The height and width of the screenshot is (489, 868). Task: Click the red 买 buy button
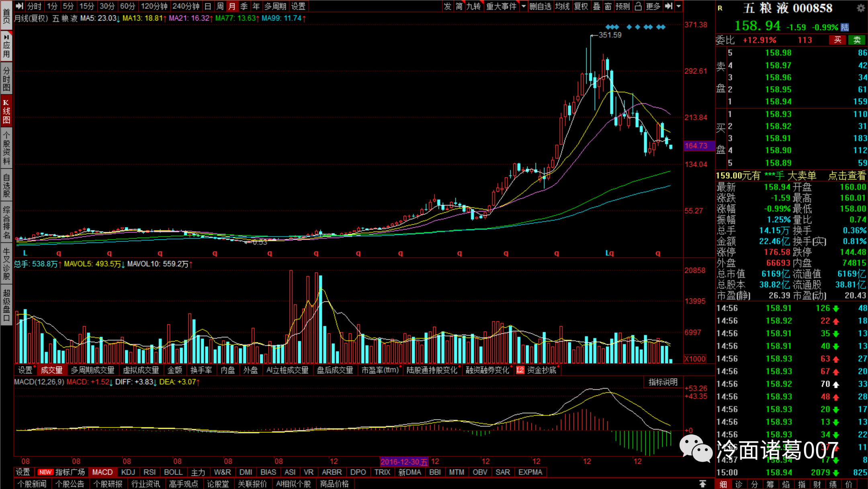837,40
